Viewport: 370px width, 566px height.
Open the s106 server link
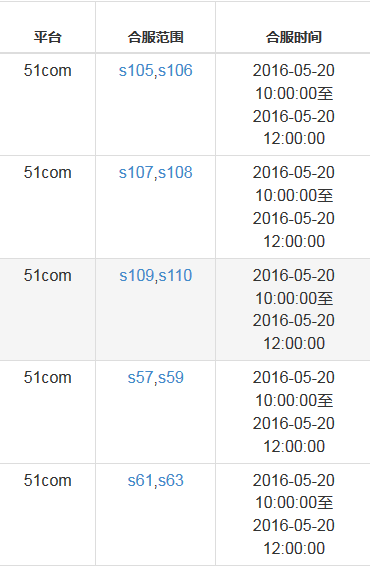(x=175, y=70)
